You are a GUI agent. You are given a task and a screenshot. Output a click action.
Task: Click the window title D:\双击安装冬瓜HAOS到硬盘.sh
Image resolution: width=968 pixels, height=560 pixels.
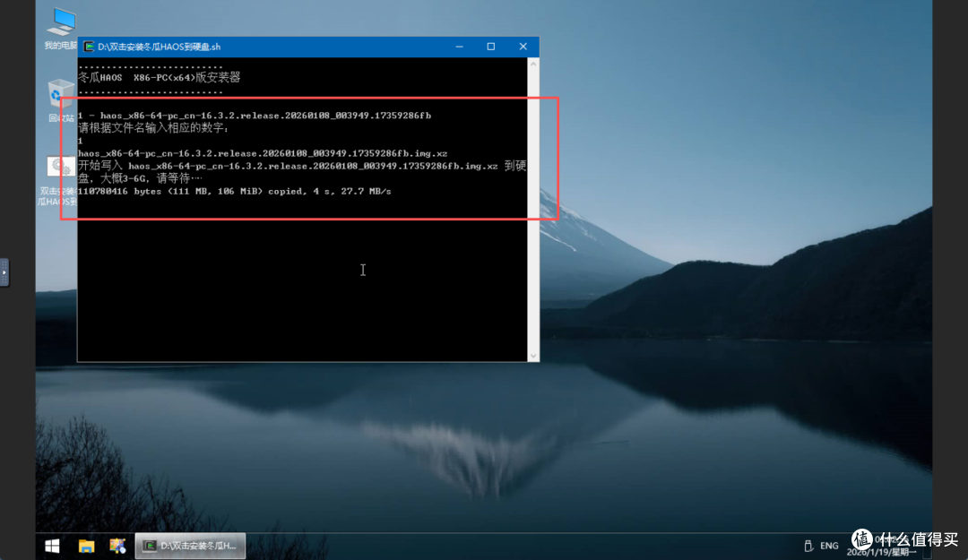point(160,47)
